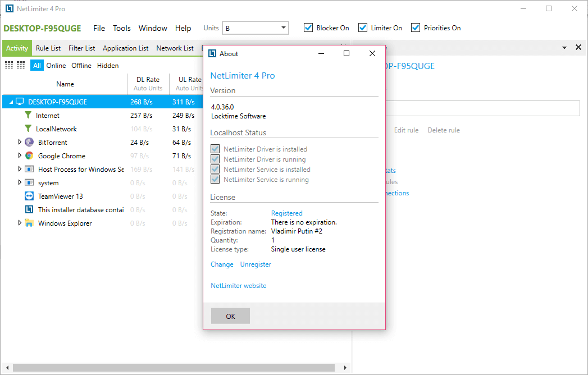Screen dimensions: 588x375
Task: Toggle the Limiter On checkbox
Action: 363,28
